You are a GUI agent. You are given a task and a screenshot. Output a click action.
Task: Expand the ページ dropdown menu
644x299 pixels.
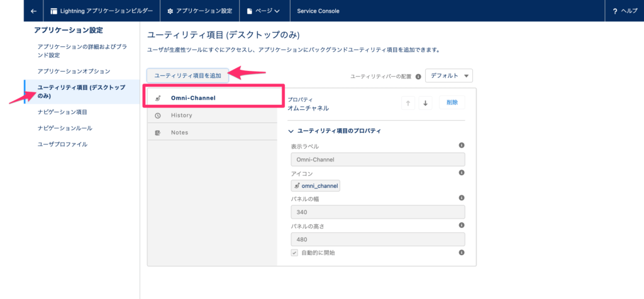tap(265, 11)
